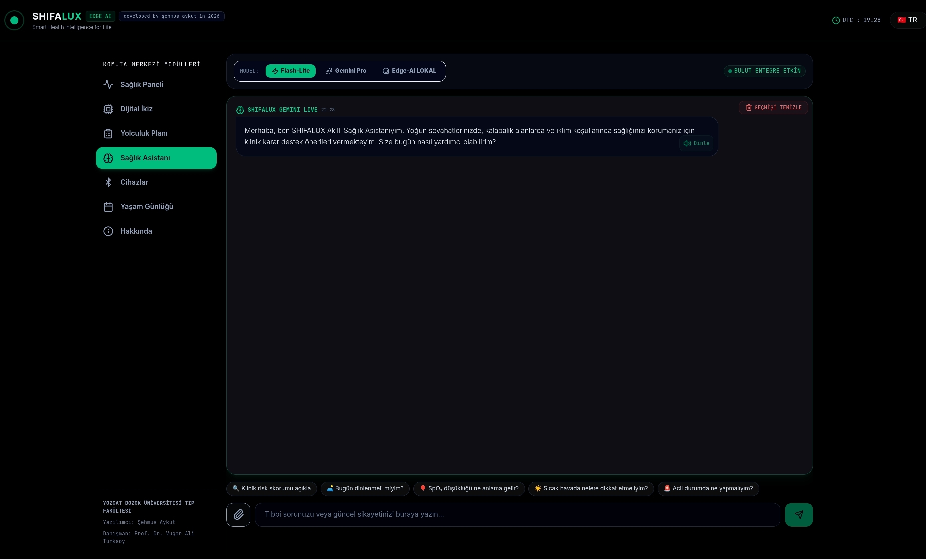Viewport: 926px width, 560px height.
Task: Click the brain icon beside SHIFALUX GEMINI LIVE
Action: [x=240, y=110]
